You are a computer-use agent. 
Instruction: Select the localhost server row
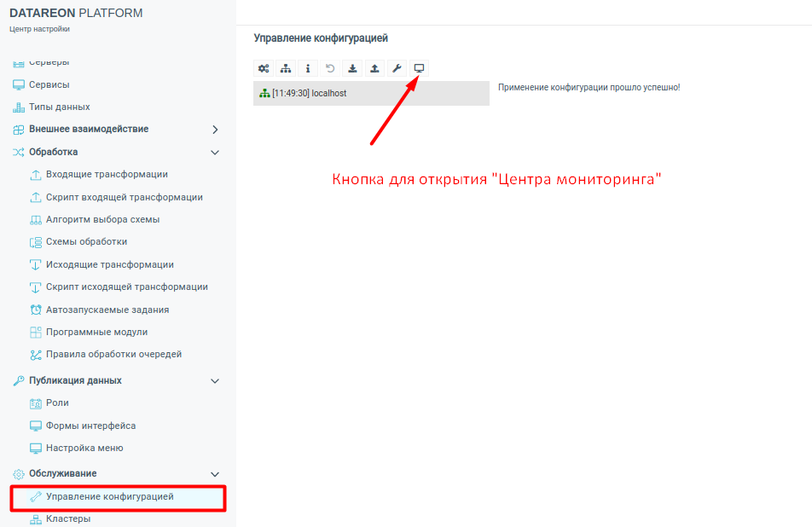pos(371,93)
